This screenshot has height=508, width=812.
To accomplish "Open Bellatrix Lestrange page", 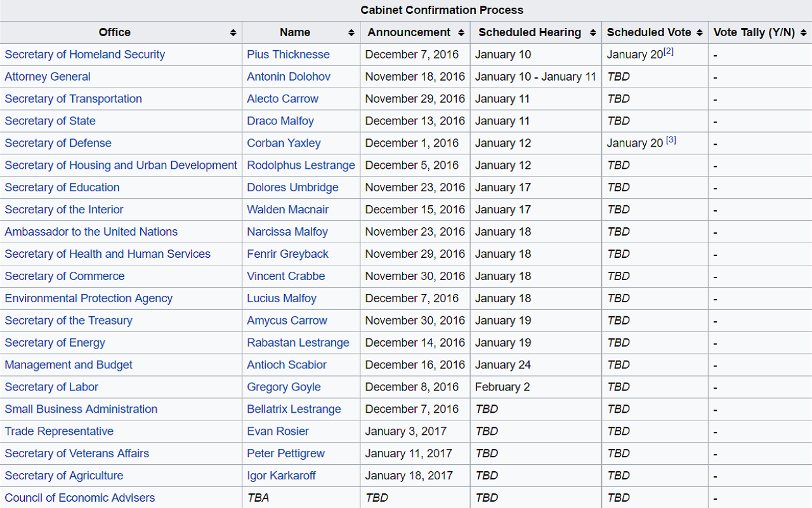I will [294, 410].
